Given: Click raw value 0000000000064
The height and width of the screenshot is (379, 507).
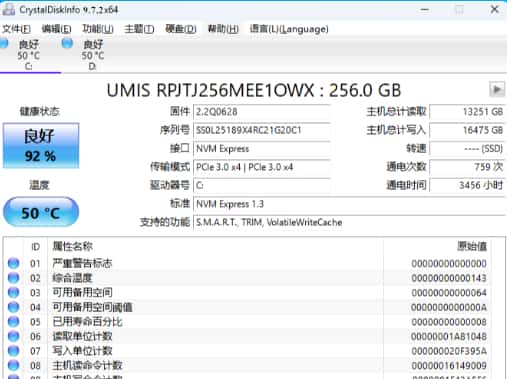Looking at the screenshot, I should tap(449, 293).
